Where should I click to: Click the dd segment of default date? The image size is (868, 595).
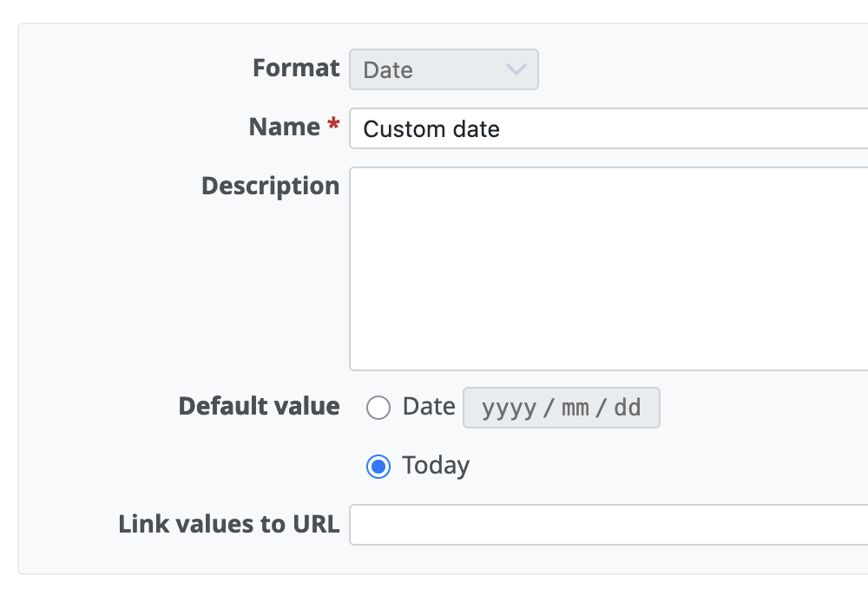pyautogui.click(x=628, y=408)
